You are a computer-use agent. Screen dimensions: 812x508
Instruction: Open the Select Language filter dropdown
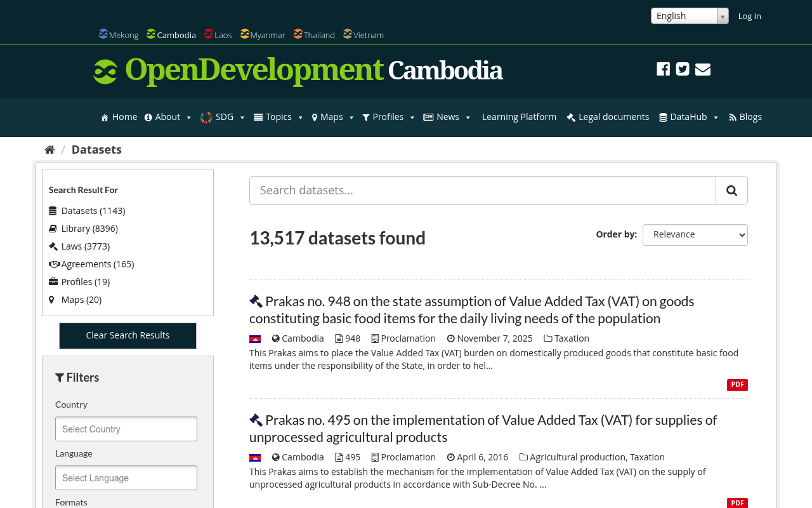pos(126,478)
